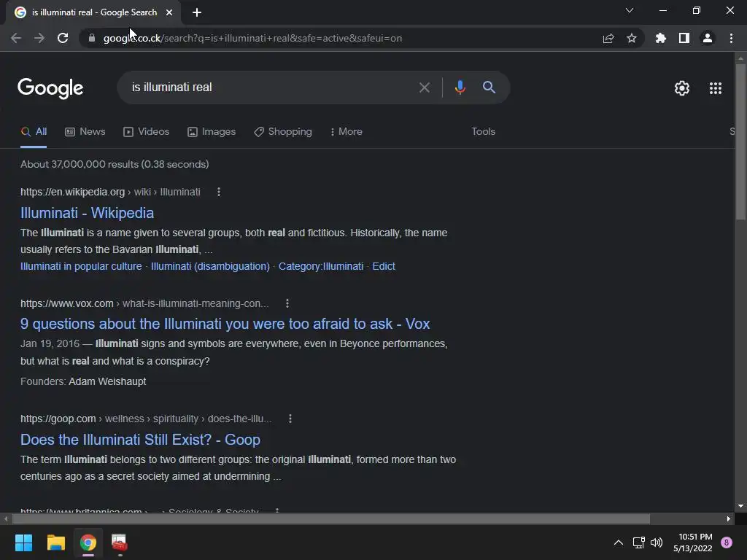The image size is (747, 560).
Task: Switch to the Images tab
Action: click(x=212, y=132)
